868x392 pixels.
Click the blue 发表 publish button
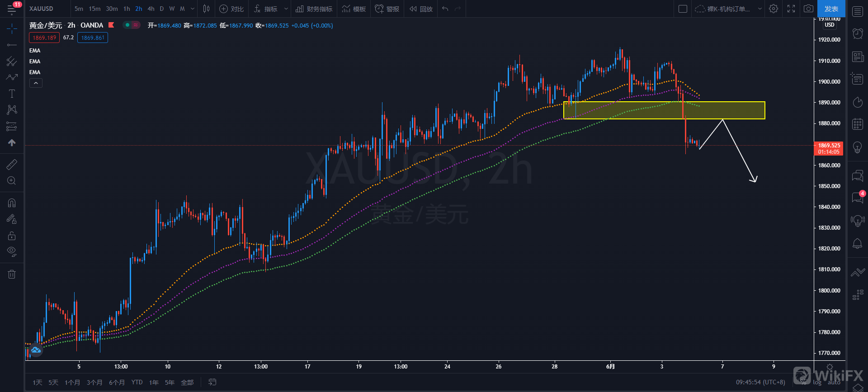[831, 9]
